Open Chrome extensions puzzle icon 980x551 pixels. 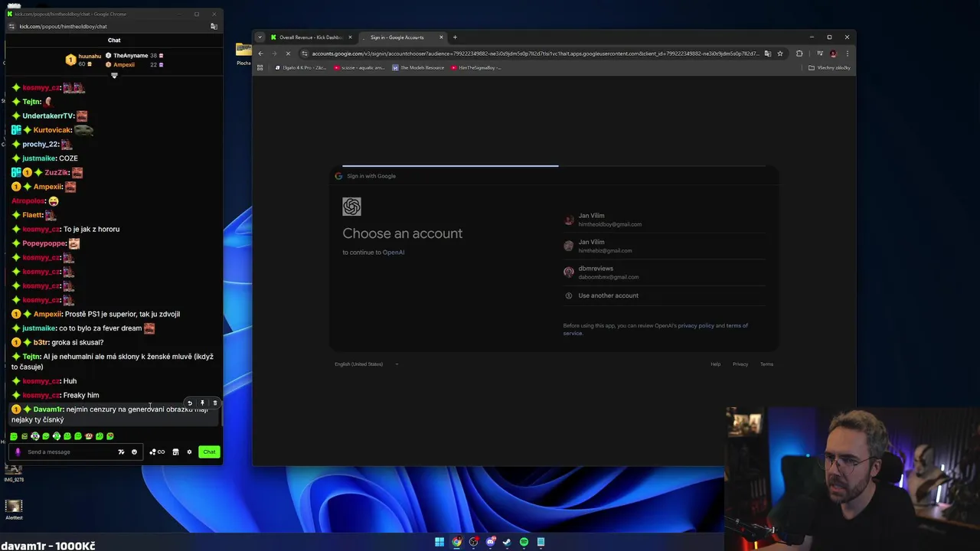pyautogui.click(x=799, y=54)
